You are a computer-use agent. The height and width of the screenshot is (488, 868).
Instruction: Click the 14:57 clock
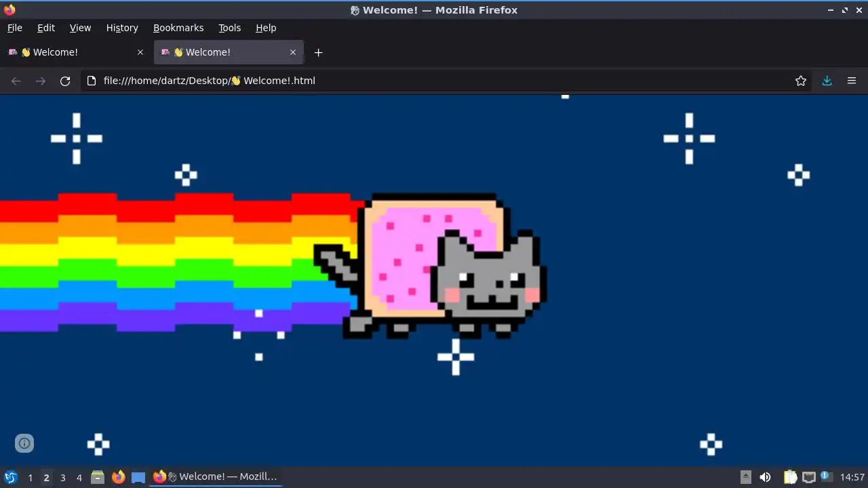click(852, 477)
